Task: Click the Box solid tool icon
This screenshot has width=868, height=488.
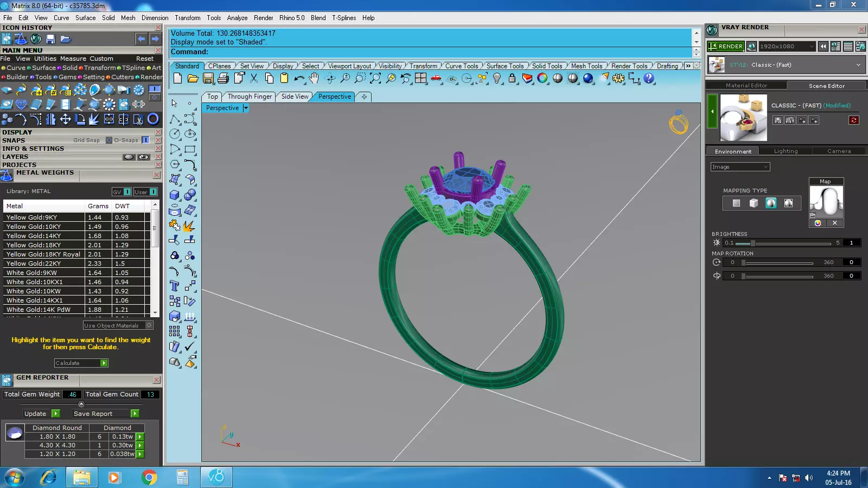Action: pos(175,195)
